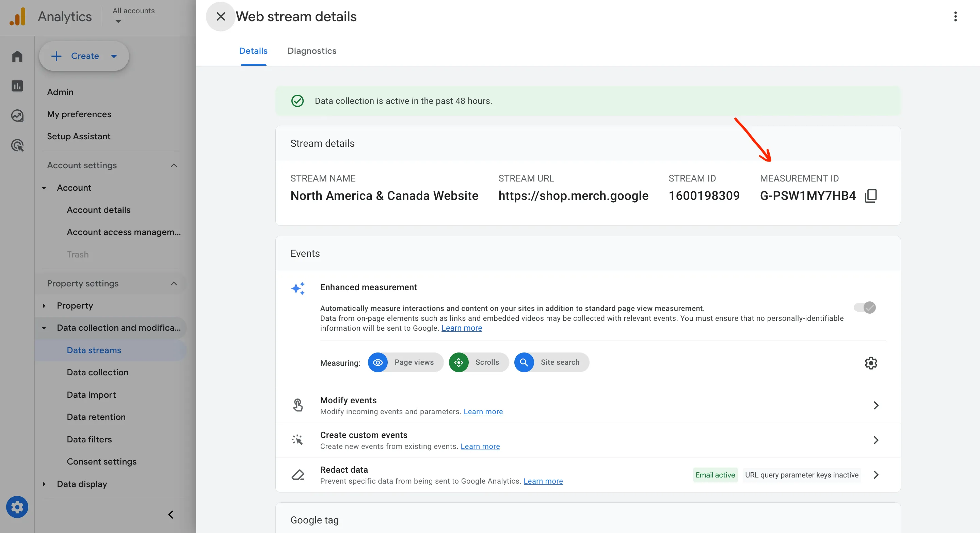
Task: Open Enhanced measurement settings gear
Action: 870,363
